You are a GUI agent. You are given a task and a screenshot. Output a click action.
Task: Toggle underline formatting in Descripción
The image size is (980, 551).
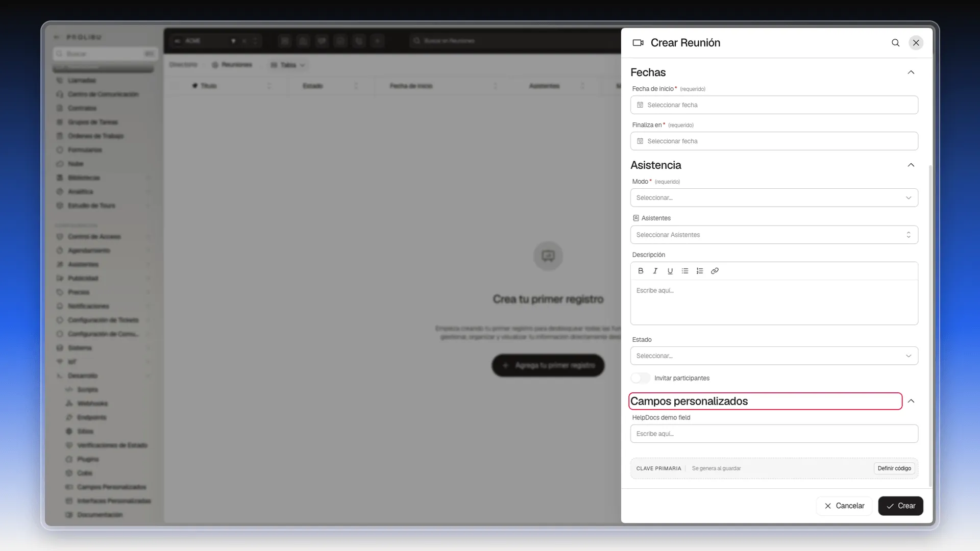(x=670, y=271)
